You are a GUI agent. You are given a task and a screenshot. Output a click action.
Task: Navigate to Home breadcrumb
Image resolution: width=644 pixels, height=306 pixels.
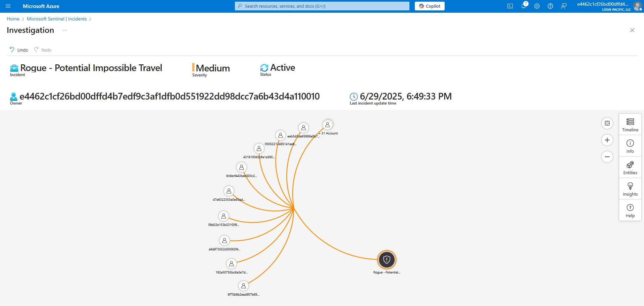[13, 19]
